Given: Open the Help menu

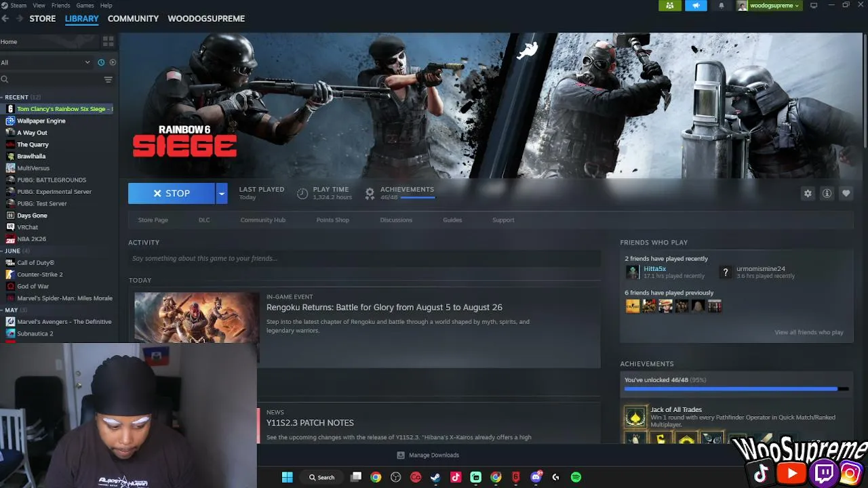Looking at the screenshot, I should [x=106, y=5].
